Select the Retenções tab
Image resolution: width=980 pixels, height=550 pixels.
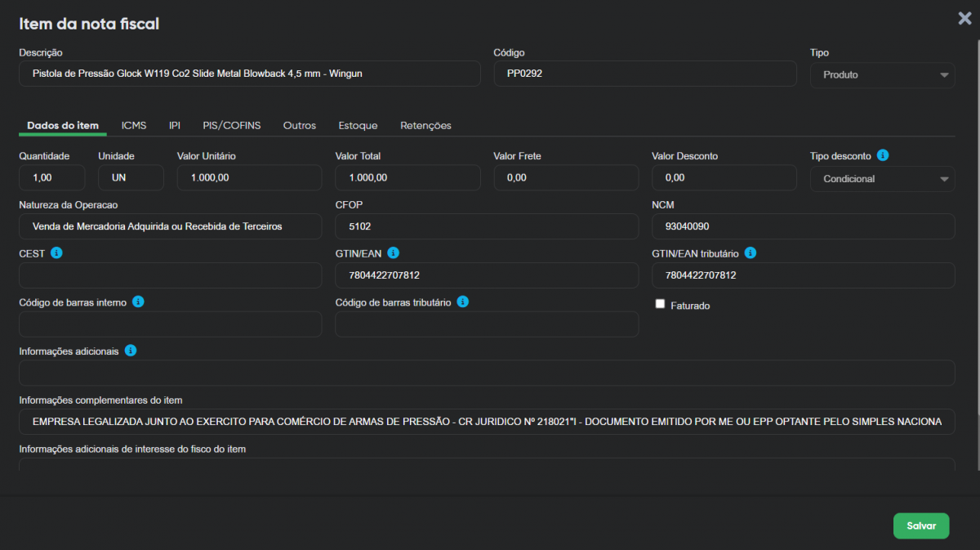(x=425, y=125)
